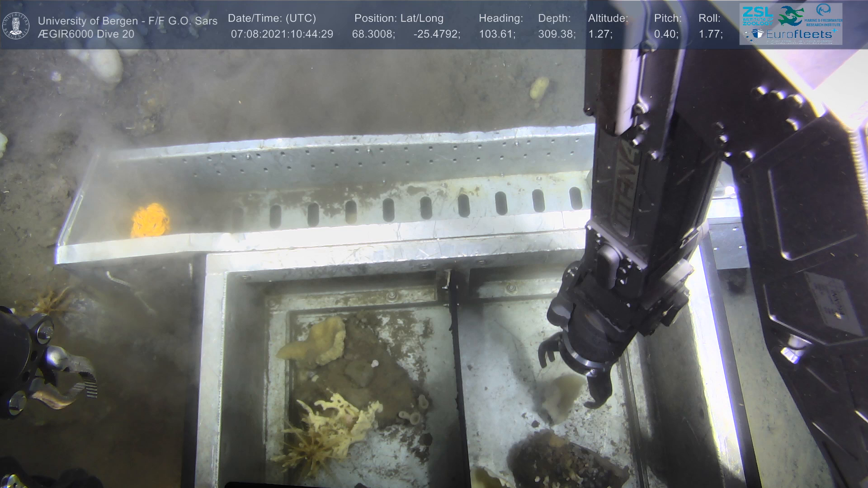Click the orange sponge on the metal tray

[150, 220]
